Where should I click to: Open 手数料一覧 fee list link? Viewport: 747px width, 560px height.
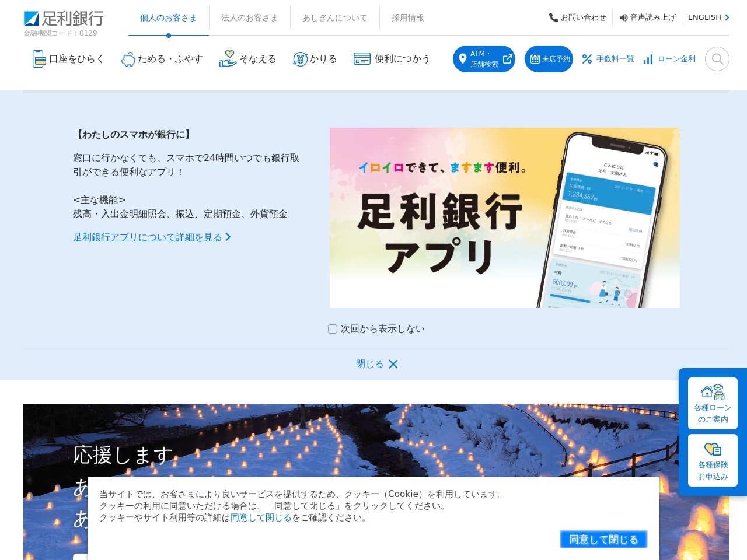click(x=608, y=59)
